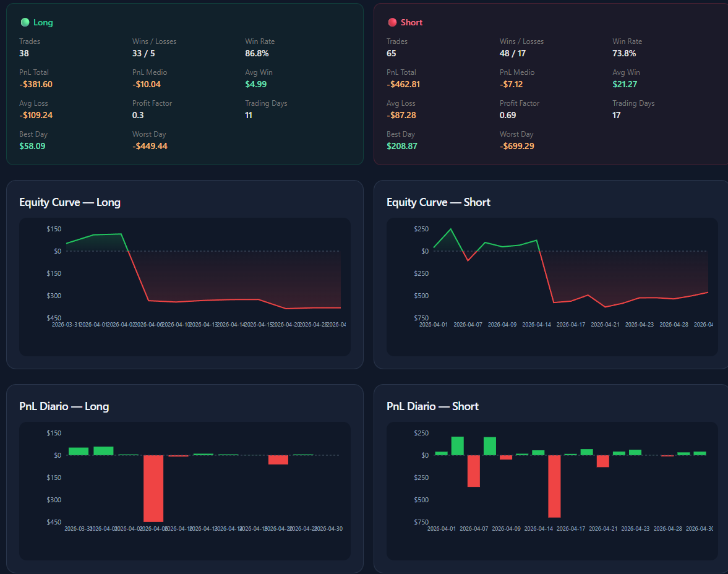Click the Long Avg Loss -$109.24

[x=36, y=115]
